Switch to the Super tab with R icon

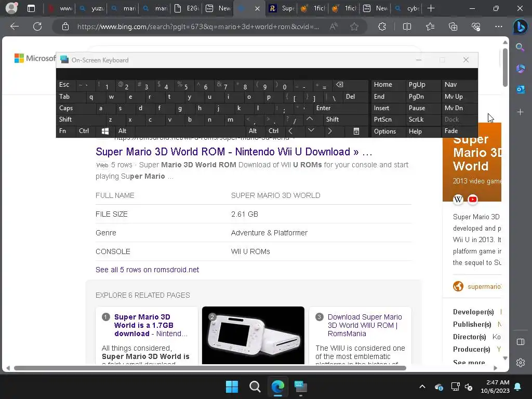point(282,8)
